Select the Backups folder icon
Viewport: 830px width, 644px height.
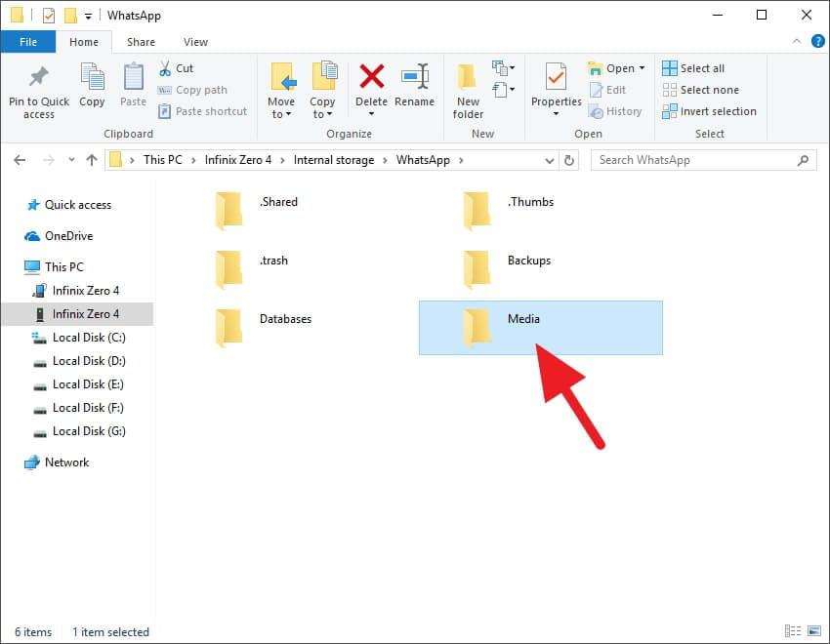click(477, 269)
